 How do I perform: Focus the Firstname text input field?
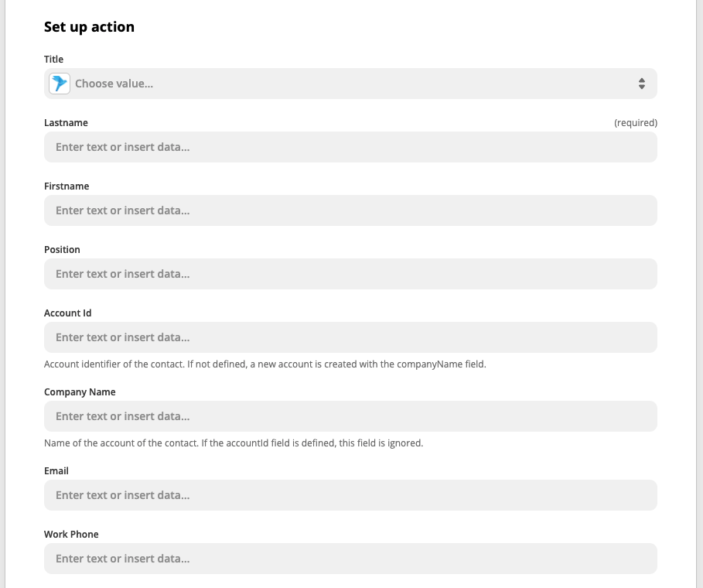tap(350, 210)
